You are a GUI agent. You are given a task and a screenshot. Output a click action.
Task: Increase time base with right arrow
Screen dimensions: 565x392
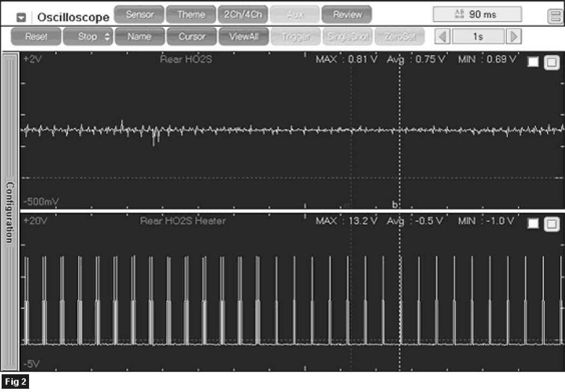click(514, 37)
